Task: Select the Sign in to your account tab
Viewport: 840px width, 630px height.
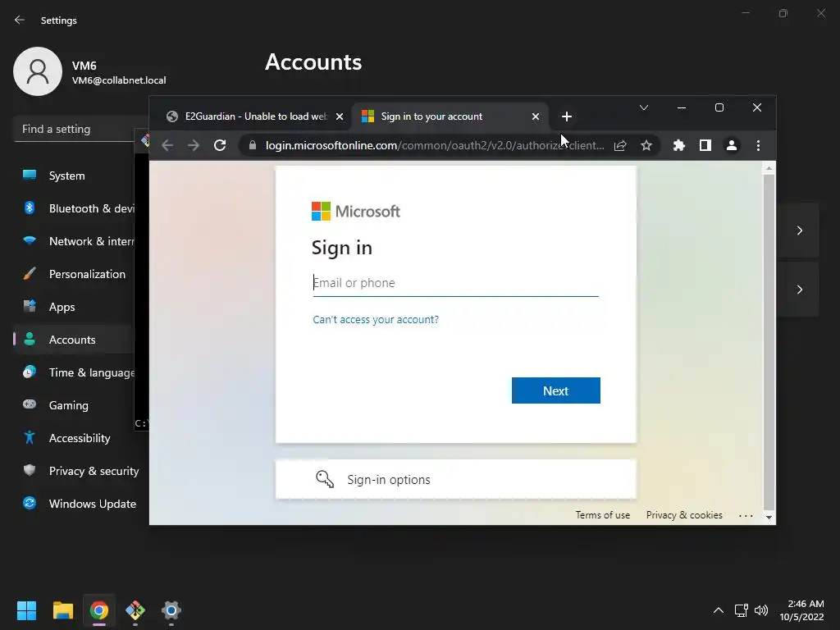Action: pos(449,116)
